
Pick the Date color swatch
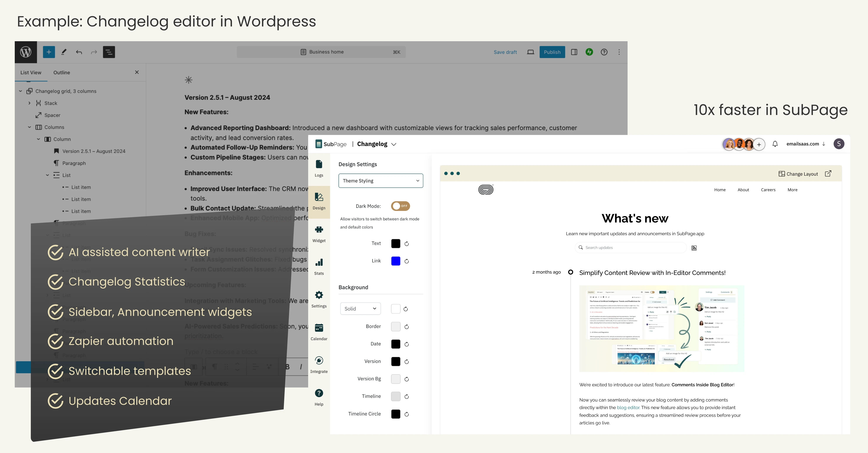coord(396,344)
